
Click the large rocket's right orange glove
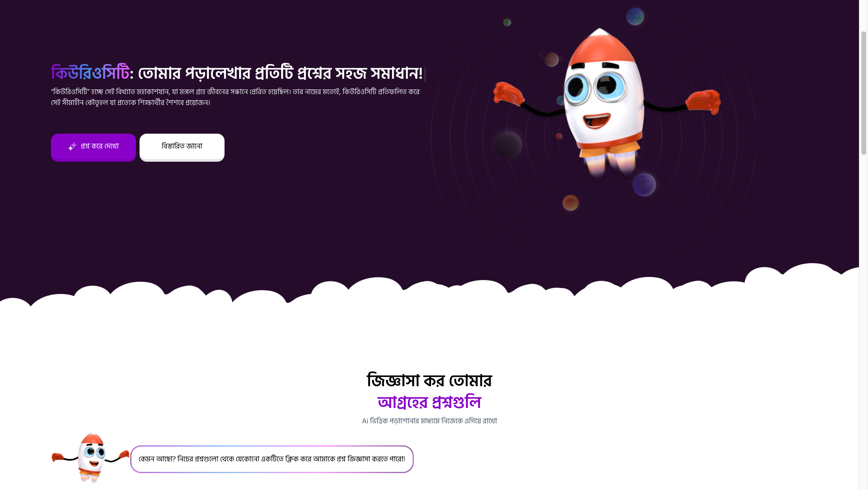[703, 101]
